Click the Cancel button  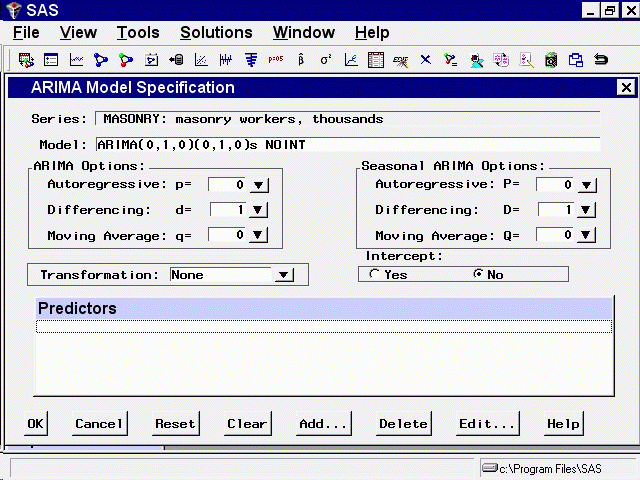[99, 424]
